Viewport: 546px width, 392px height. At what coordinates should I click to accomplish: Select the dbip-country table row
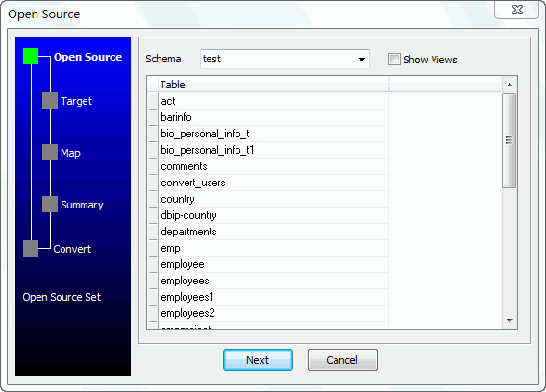273,215
